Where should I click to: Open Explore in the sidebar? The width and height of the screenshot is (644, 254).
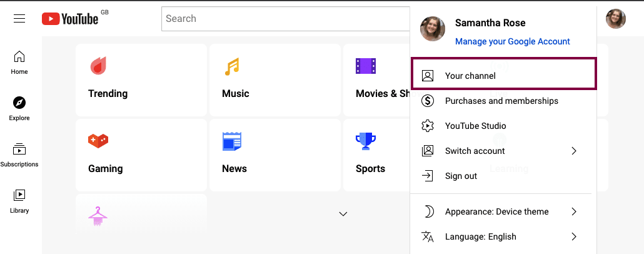[19, 109]
